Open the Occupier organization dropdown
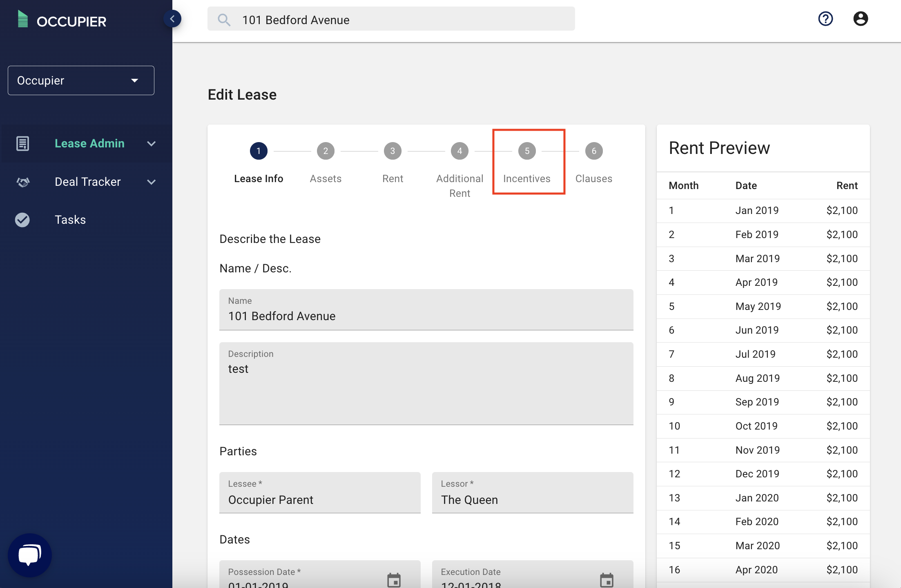The height and width of the screenshot is (588, 901). (81, 80)
